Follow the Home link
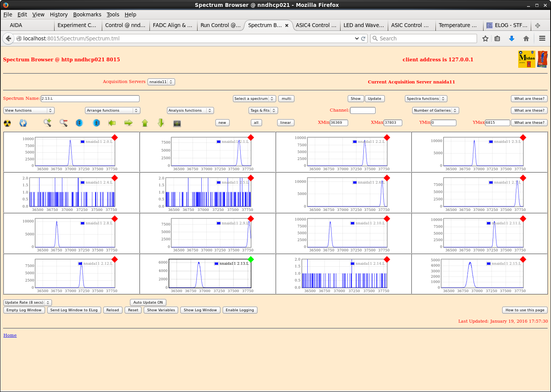The width and height of the screenshot is (551, 392). point(10,335)
